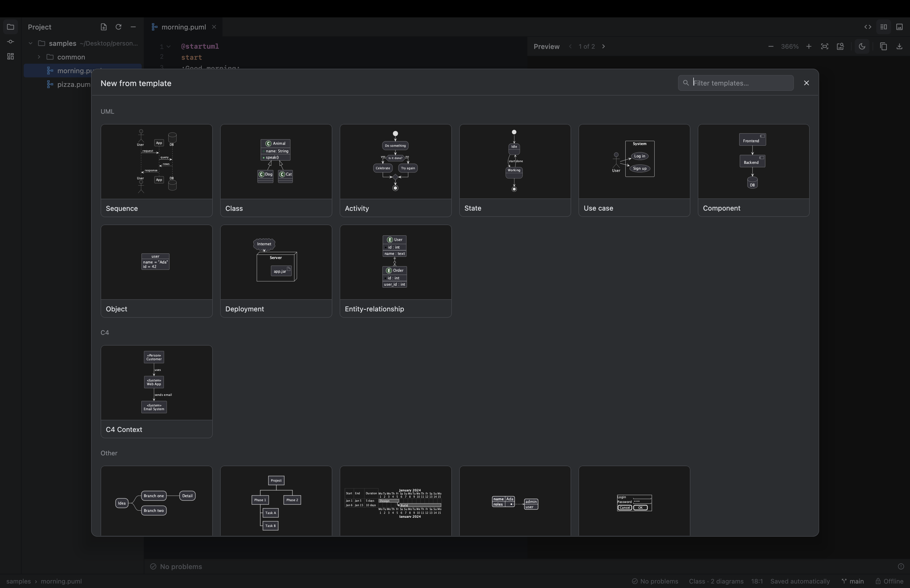The width and height of the screenshot is (910, 588).
Task: Choose the Sequence diagram template
Action: (156, 170)
